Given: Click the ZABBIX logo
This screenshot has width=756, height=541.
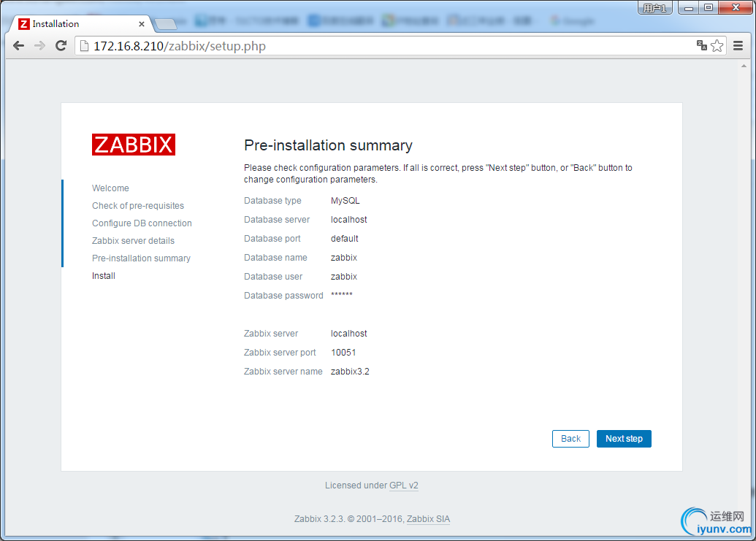Looking at the screenshot, I should [x=134, y=145].
